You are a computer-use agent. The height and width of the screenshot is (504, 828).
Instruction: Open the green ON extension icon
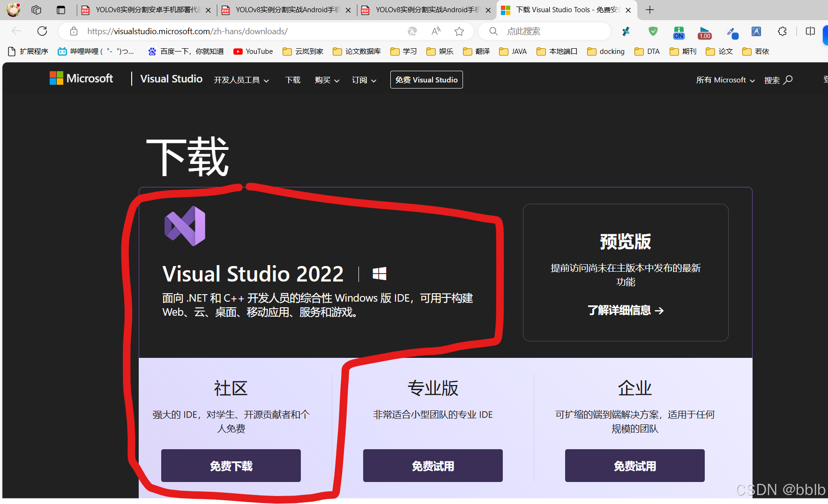click(679, 32)
